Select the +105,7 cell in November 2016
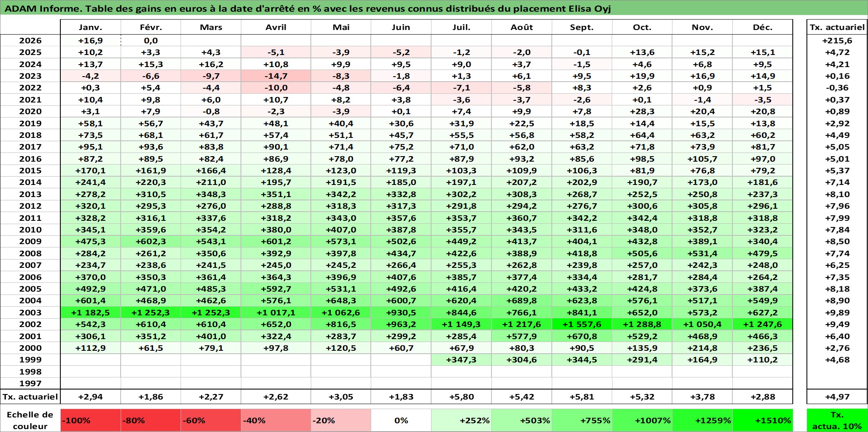This screenshot has width=868, height=432. click(x=702, y=159)
